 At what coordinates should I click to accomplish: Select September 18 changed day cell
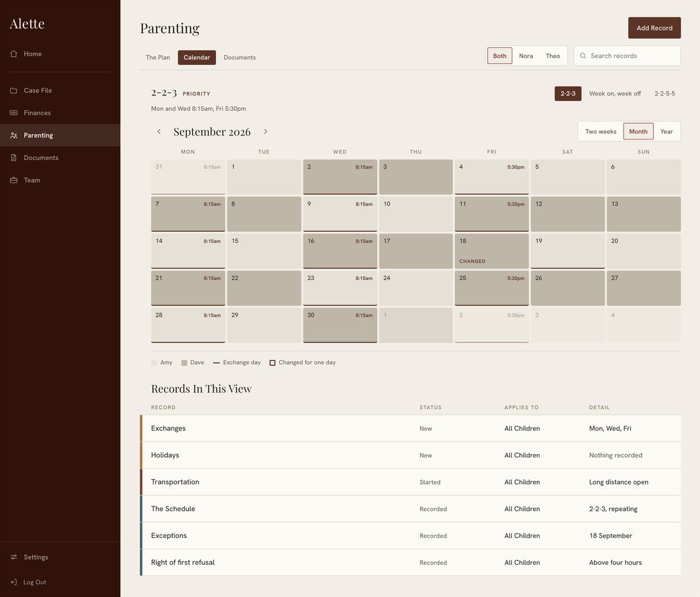(x=492, y=252)
